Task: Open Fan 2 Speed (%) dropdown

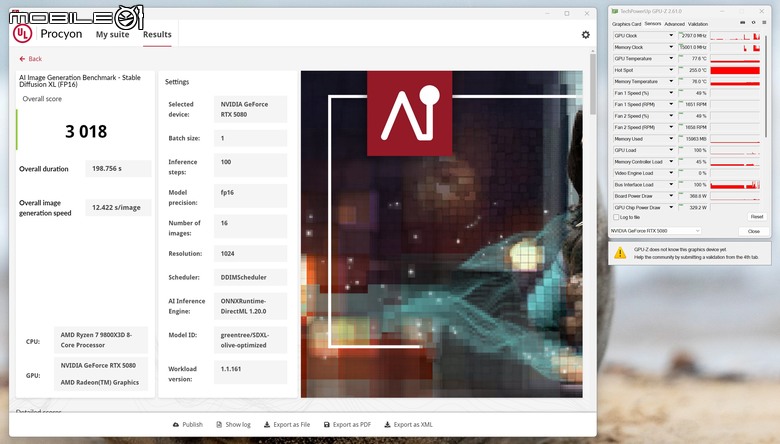Action: [x=671, y=116]
